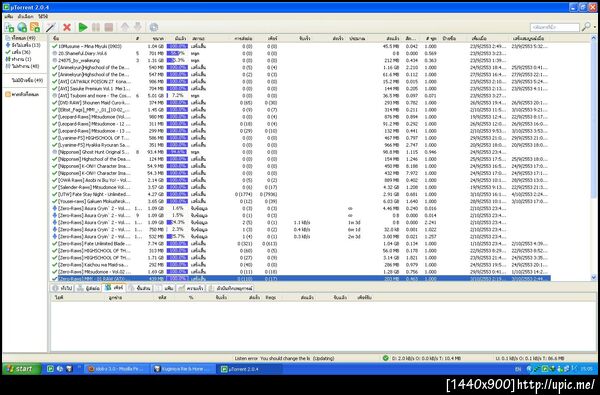Click the EN language indicator in system tray
Image resolution: width=600 pixels, height=395 pixels.
point(518,369)
